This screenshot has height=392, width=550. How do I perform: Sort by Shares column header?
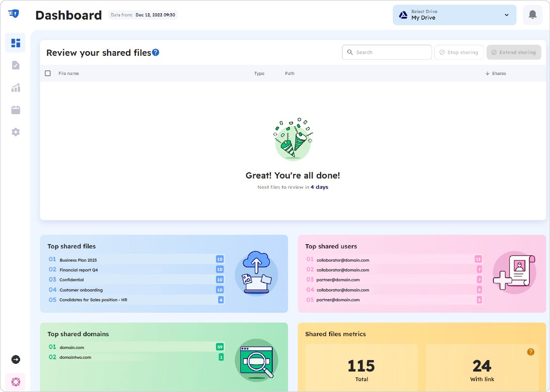click(495, 73)
